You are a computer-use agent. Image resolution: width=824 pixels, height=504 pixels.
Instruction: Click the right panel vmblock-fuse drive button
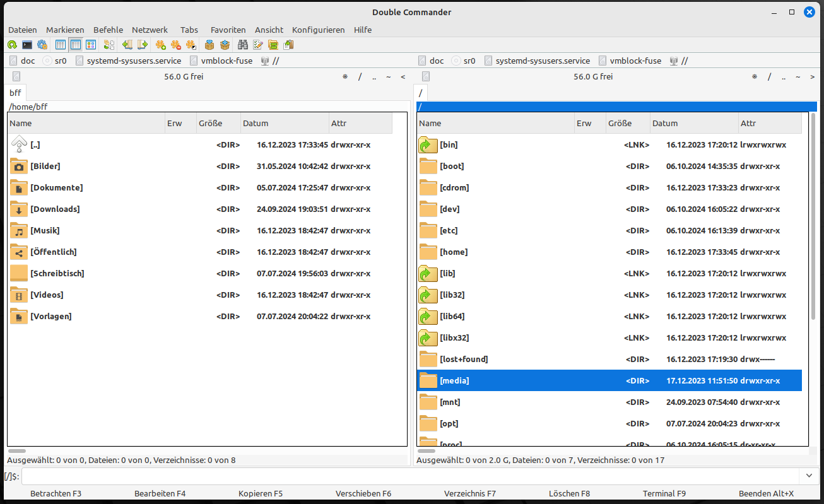point(631,61)
